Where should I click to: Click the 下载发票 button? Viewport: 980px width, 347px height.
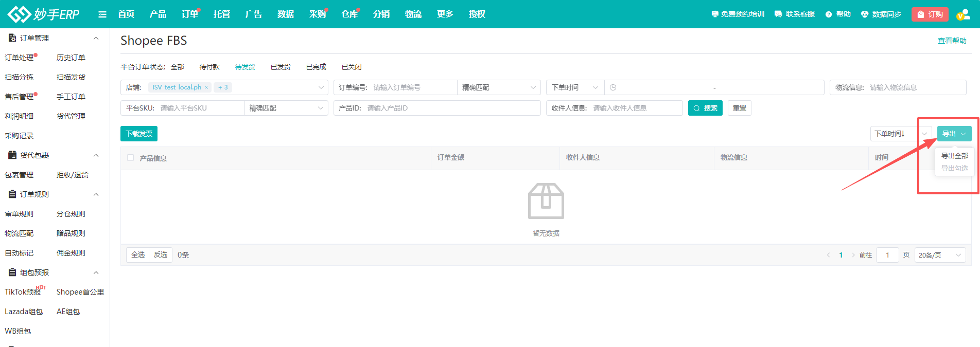point(139,134)
